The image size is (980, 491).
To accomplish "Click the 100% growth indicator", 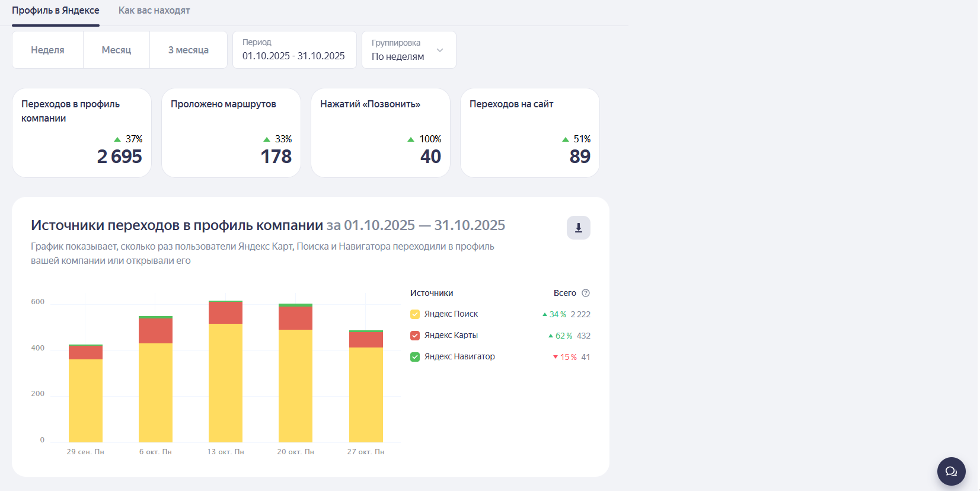I will coord(424,139).
